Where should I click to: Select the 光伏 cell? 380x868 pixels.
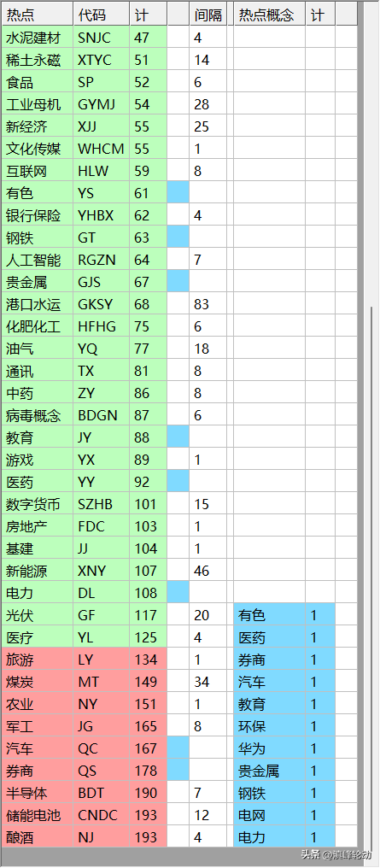38,615
